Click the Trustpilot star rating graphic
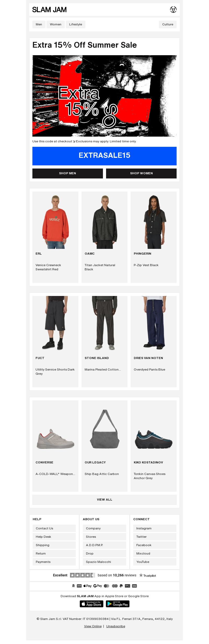The width and height of the screenshot is (209, 644). [82, 575]
